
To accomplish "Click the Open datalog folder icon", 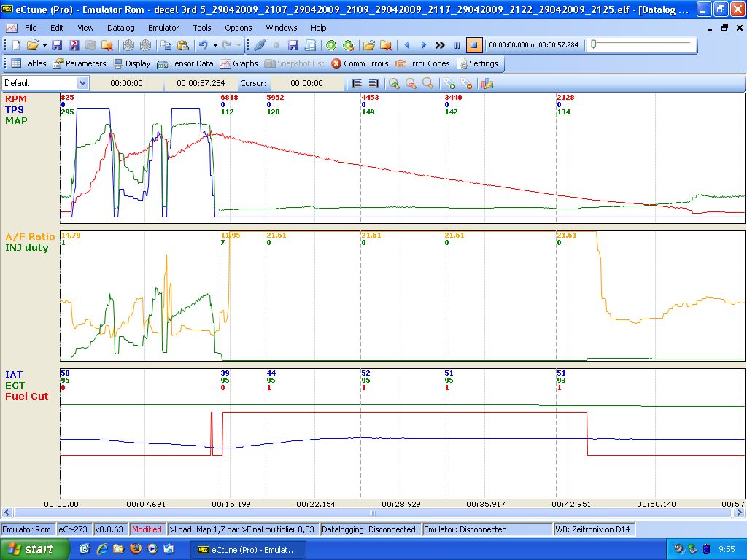I will point(368,45).
